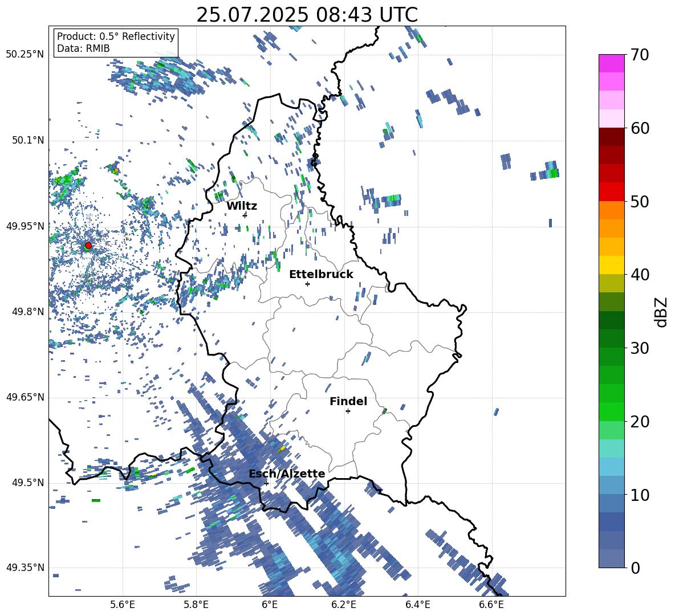Pick the bright green 20-22 dBZ band
Image resolution: width=675 pixels, height=616 pixels.
pos(611,411)
